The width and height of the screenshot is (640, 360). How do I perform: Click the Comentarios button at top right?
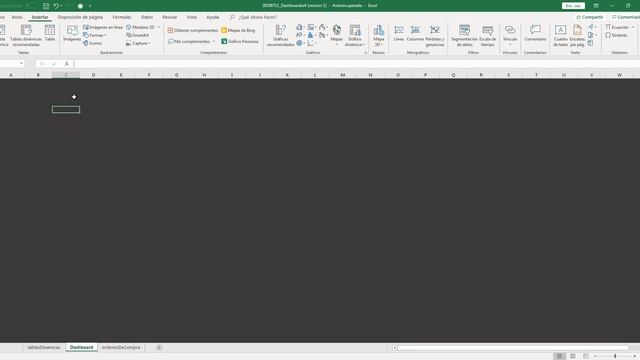click(625, 17)
